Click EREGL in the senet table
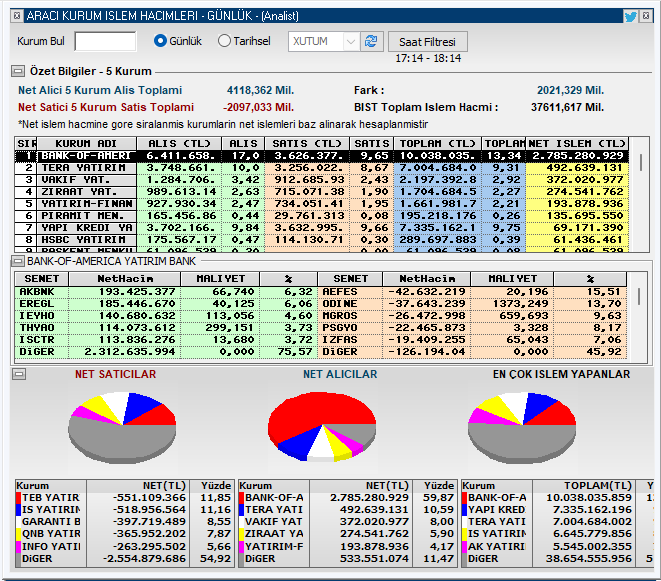Image resolution: width=661 pixels, height=581 pixels. (37, 304)
